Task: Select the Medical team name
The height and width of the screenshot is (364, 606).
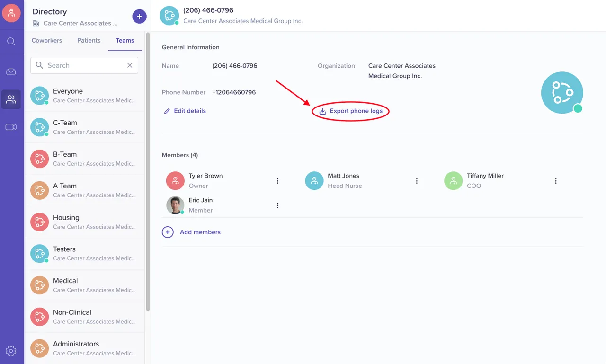Action: click(x=65, y=281)
